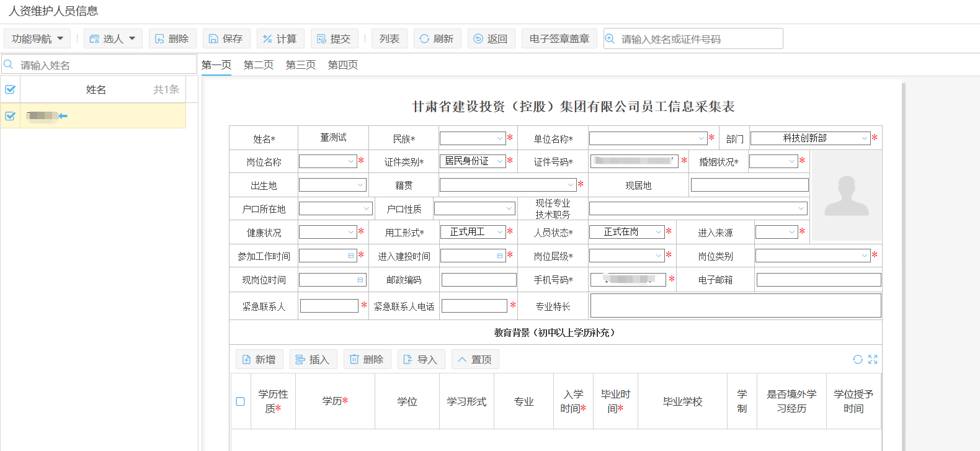Click the 手机号码 input field
This screenshot has height=451, width=980.
point(628,280)
